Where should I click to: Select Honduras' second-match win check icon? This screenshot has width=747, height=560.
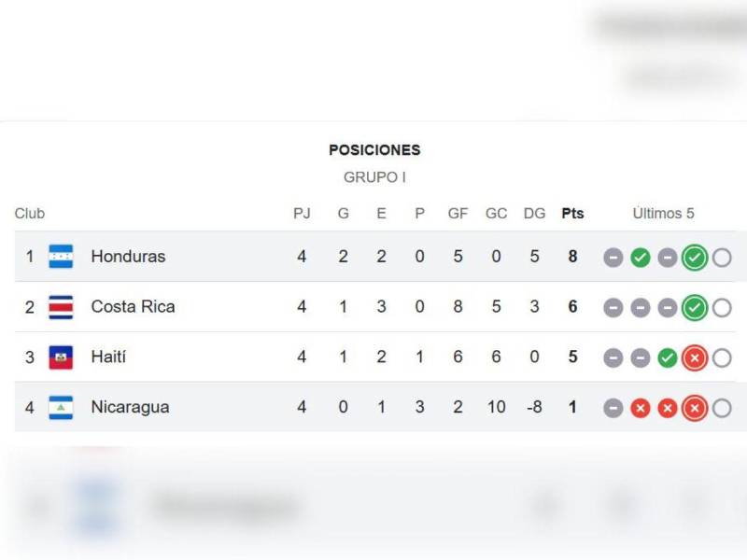(x=641, y=256)
